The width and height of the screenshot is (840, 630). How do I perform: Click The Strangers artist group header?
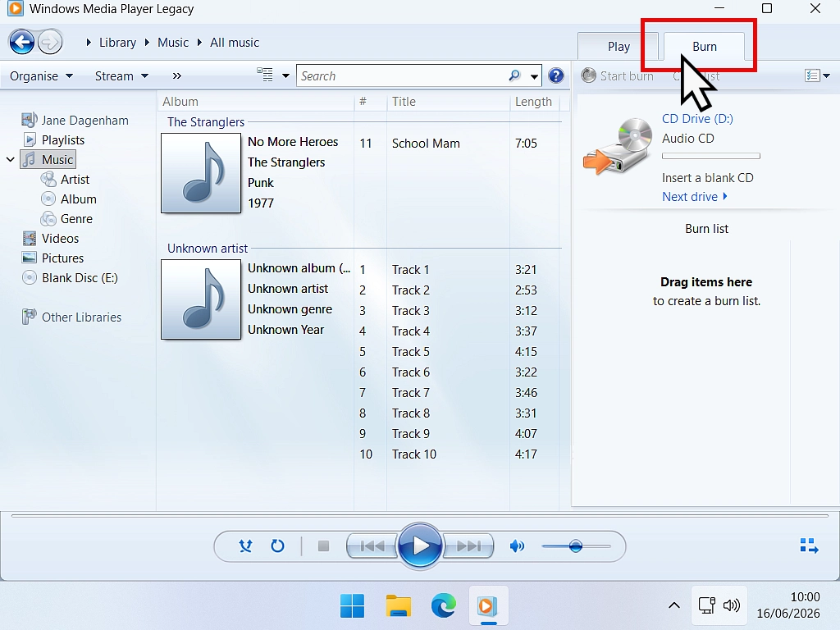pos(206,122)
